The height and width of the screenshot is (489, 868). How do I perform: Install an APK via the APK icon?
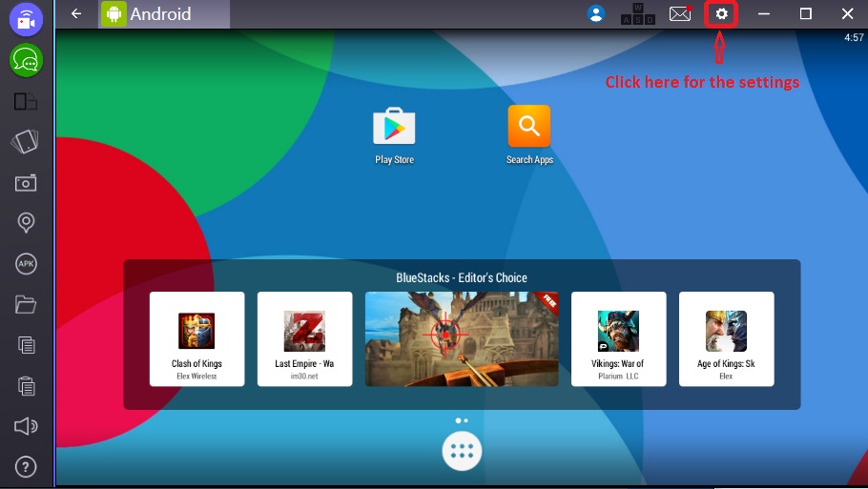click(26, 264)
